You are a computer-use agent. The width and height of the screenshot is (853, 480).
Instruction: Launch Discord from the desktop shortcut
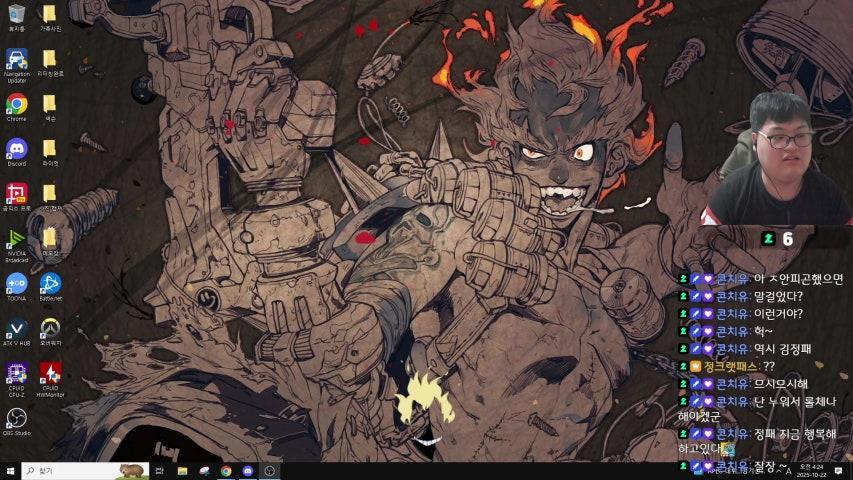tap(16, 152)
